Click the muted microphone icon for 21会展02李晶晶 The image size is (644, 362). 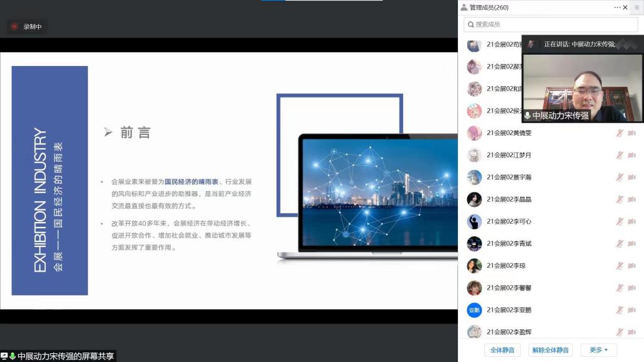619,199
